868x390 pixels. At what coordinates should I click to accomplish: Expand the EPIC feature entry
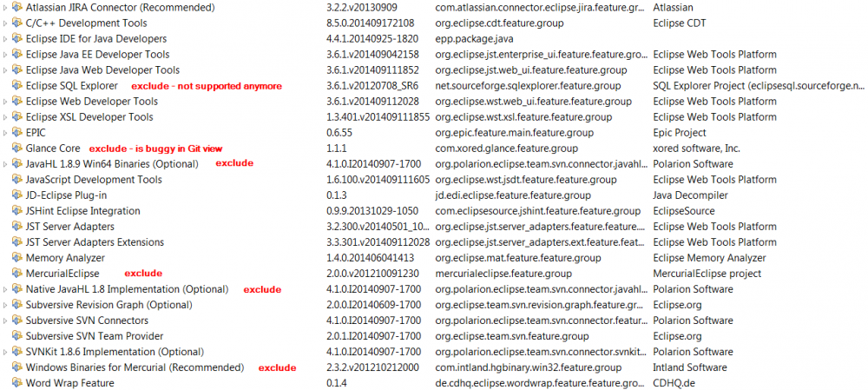(x=6, y=133)
